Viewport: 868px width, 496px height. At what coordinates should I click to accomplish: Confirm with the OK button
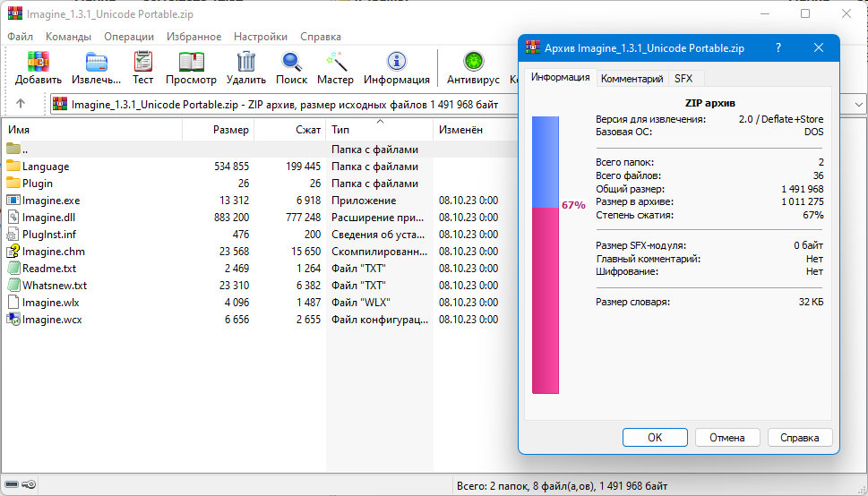pyautogui.click(x=655, y=437)
